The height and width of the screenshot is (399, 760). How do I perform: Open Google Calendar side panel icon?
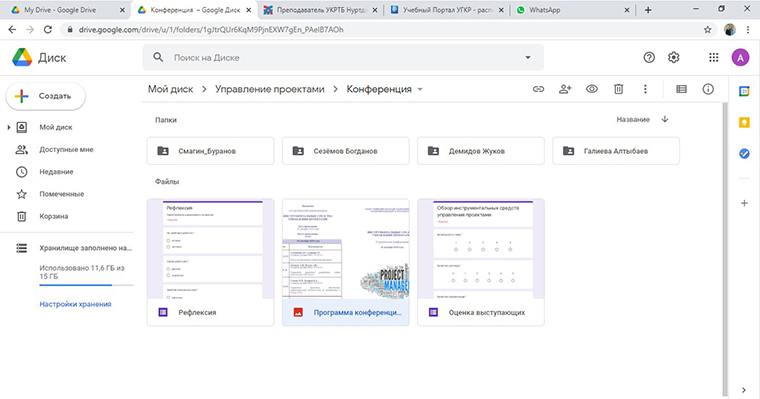click(x=744, y=91)
